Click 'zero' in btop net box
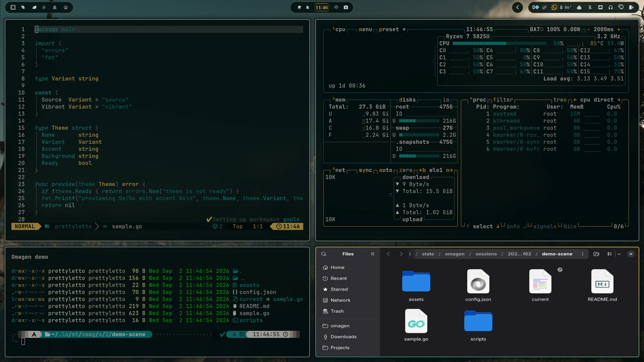The image size is (644, 362). tap(406, 170)
